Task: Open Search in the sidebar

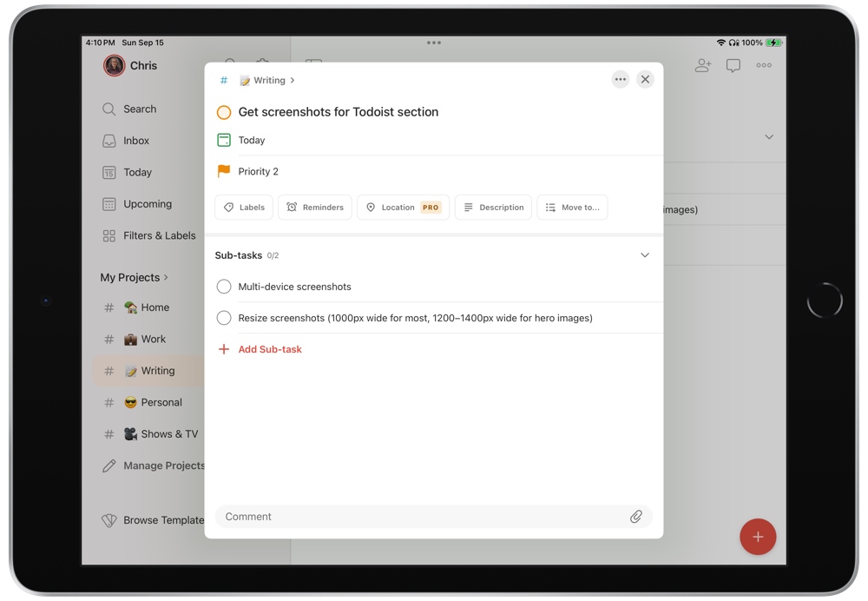Action: (x=129, y=109)
